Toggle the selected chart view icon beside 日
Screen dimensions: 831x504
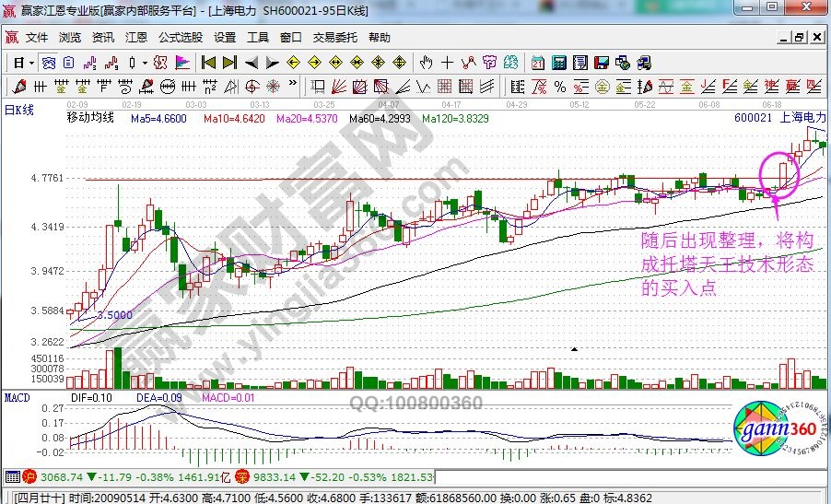point(48,63)
